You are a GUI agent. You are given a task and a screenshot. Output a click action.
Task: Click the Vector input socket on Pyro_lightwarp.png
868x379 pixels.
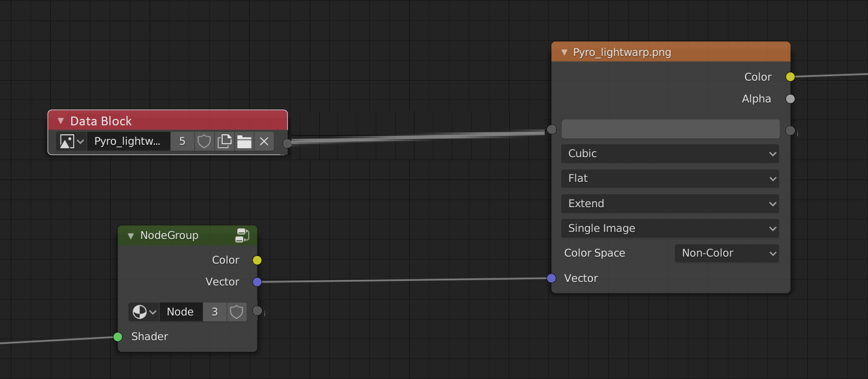pyautogui.click(x=551, y=278)
